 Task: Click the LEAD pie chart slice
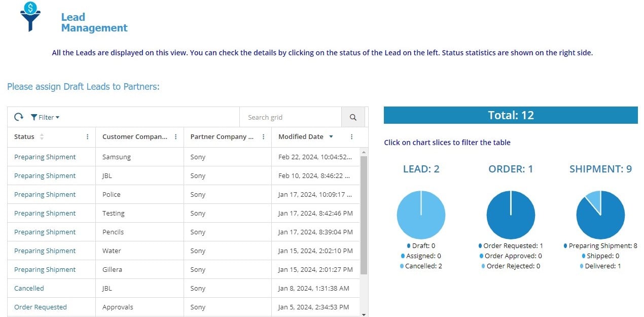[421, 215]
